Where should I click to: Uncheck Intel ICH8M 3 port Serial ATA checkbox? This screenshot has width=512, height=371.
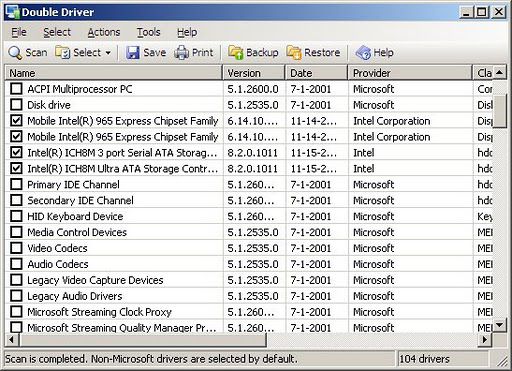[x=16, y=152]
